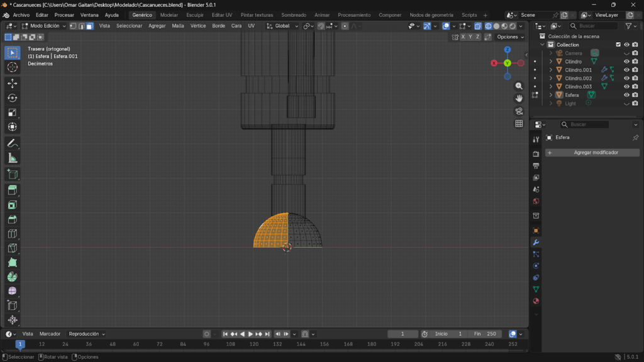The height and width of the screenshot is (362, 644).
Task: Expand the Opciones dropdown
Action: pos(510,37)
